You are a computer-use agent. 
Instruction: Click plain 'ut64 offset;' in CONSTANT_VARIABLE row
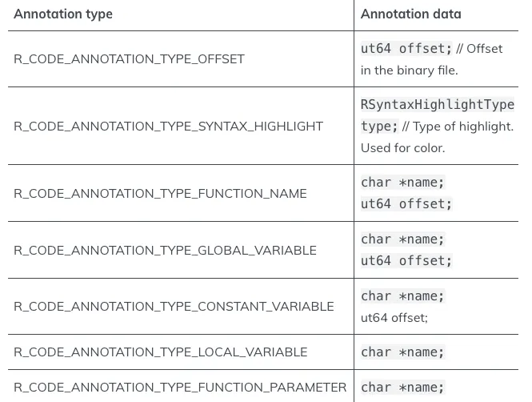pyautogui.click(x=394, y=318)
